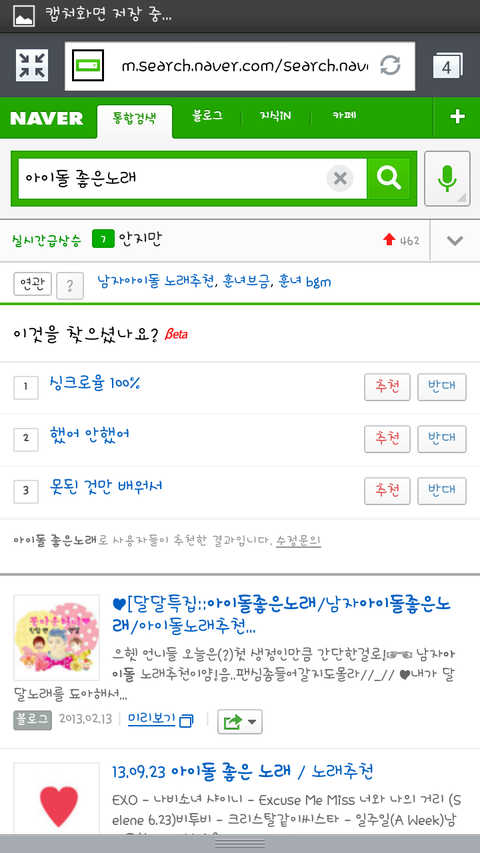Image resolution: width=480 pixels, height=853 pixels.
Task: Tap the green magnifier search button
Action: click(x=389, y=178)
